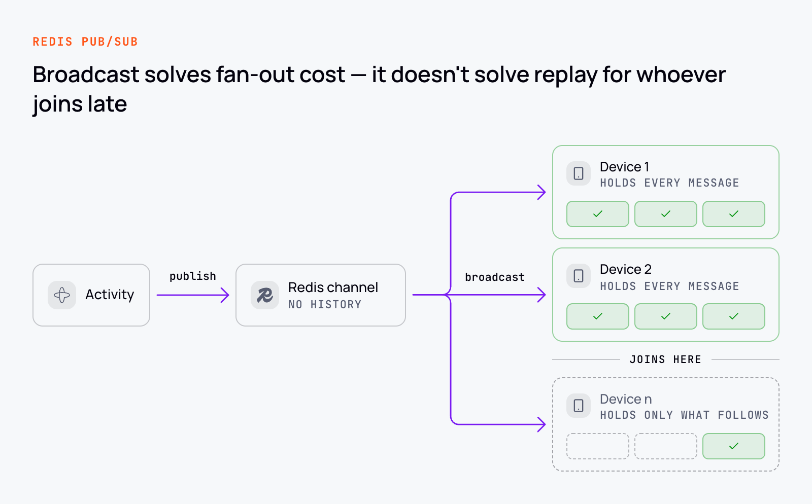The width and height of the screenshot is (812, 504).
Task: Click the Redis channel logo icon
Action: tap(265, 295)
